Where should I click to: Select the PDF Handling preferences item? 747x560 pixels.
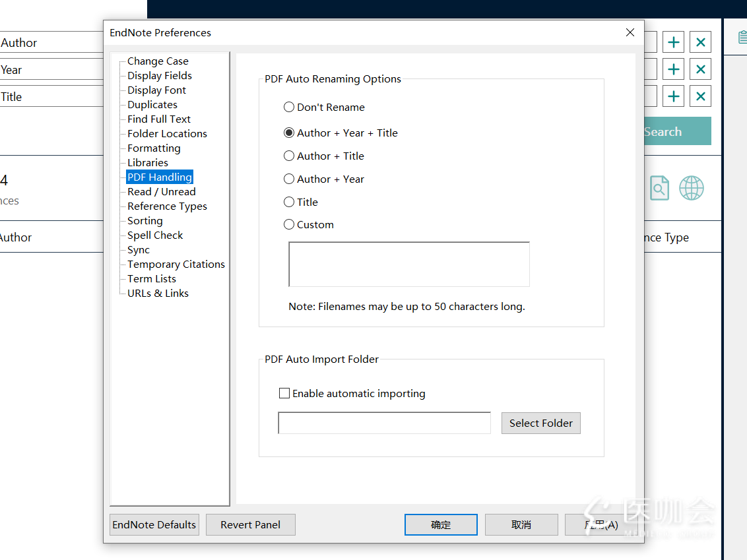coord(160,177)
